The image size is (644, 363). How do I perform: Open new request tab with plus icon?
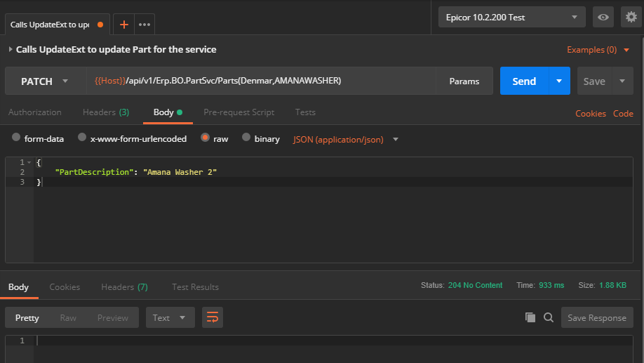124,25
